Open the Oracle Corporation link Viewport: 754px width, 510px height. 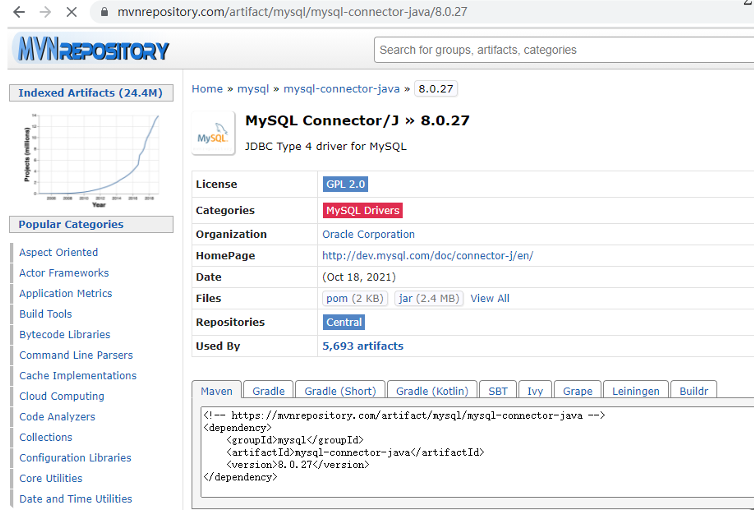368,234
